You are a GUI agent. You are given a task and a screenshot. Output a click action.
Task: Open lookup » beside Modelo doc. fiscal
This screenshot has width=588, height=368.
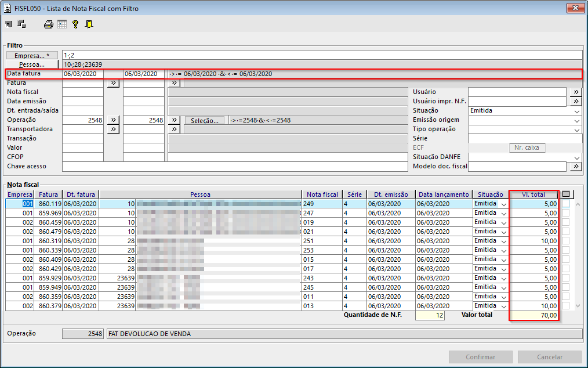[x=576, y=167]
